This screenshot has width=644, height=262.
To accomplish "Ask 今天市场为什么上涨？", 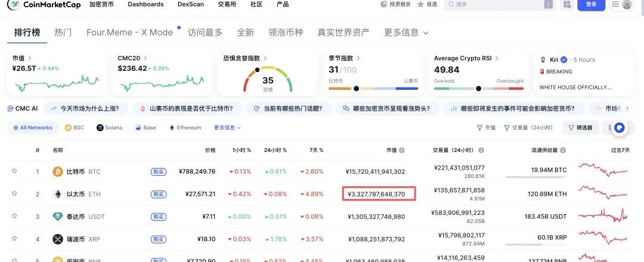I will click(86, 108).
